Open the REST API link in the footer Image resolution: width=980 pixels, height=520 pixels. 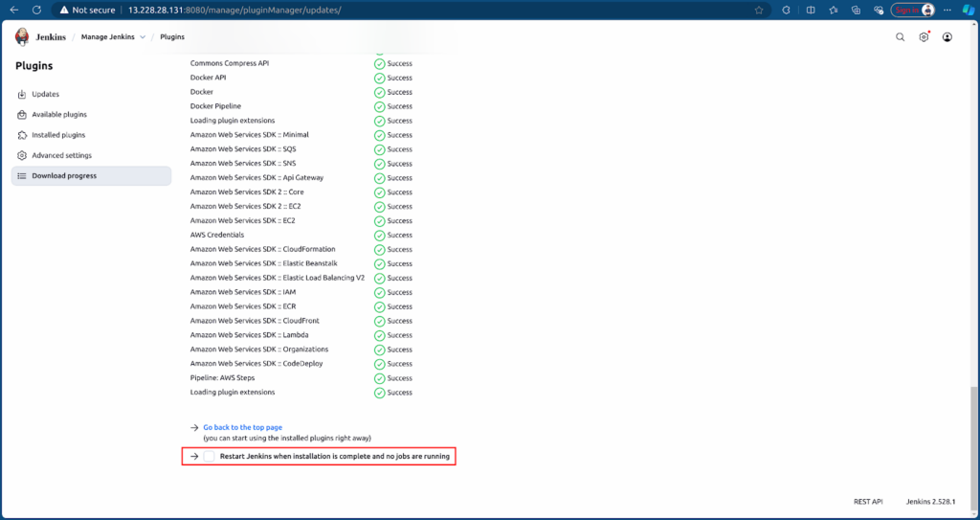[869, 501]
